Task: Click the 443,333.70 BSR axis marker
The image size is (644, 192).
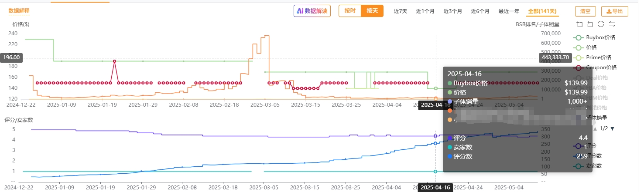Action: point(555,57)
